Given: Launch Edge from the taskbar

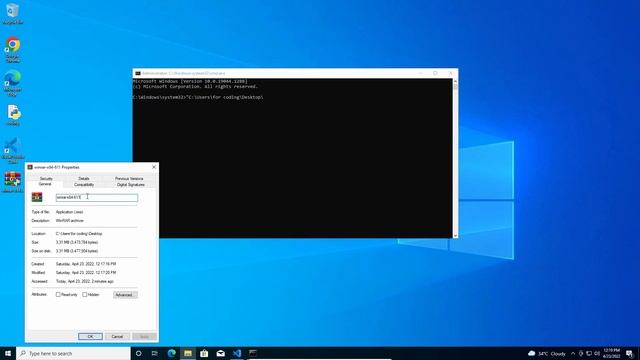Looking at the screenshot, I should (171, 353).
